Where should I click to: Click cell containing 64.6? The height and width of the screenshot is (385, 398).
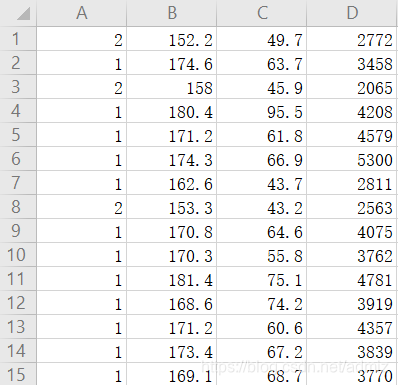pyautogui.click(x=261, y=231)
